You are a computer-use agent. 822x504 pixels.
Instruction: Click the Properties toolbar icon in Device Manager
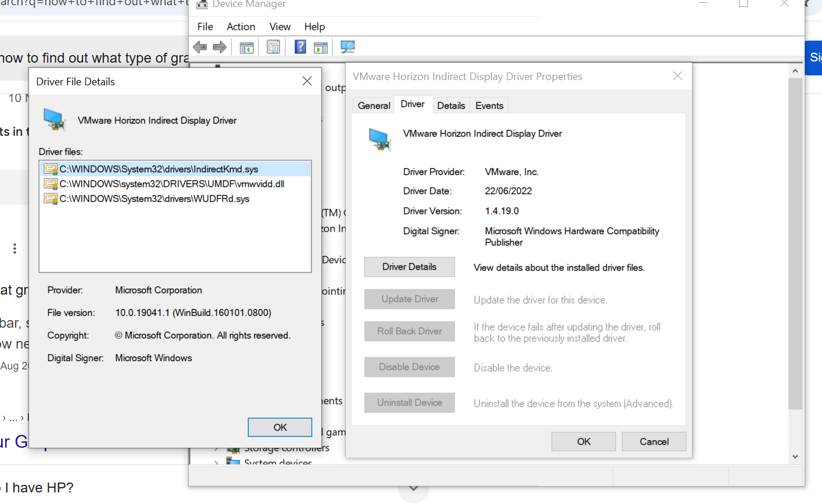(273, 47)
